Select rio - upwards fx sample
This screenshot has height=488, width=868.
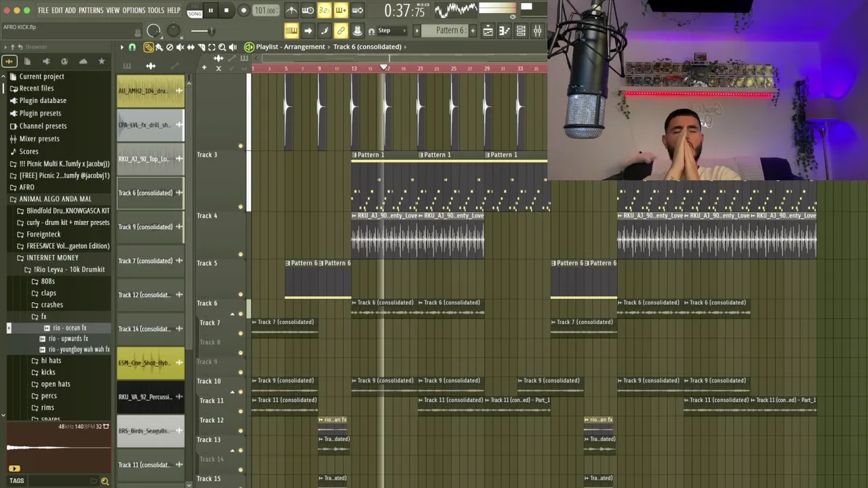click(68, 339)
